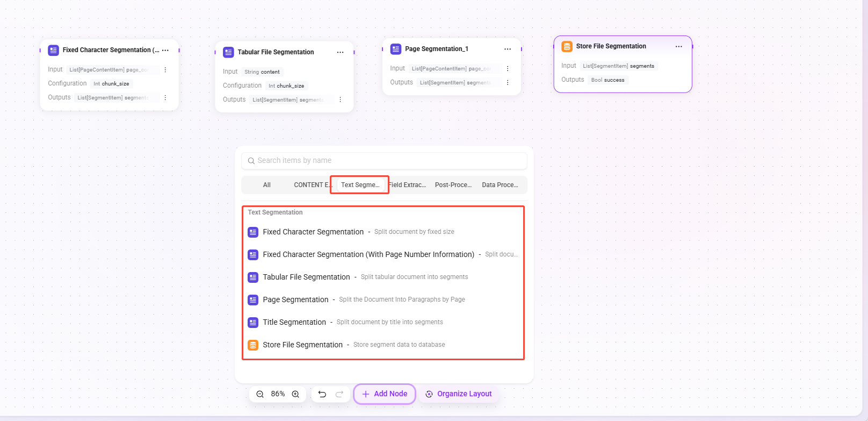The image size is (868, 421).
Task: Click the Title Segmentation list item icon
Action: pyautogui.click(x=253, y=323)
